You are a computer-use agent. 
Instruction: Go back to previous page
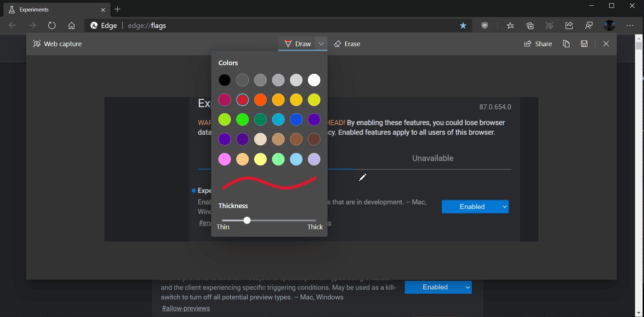[x=13, y=25]
